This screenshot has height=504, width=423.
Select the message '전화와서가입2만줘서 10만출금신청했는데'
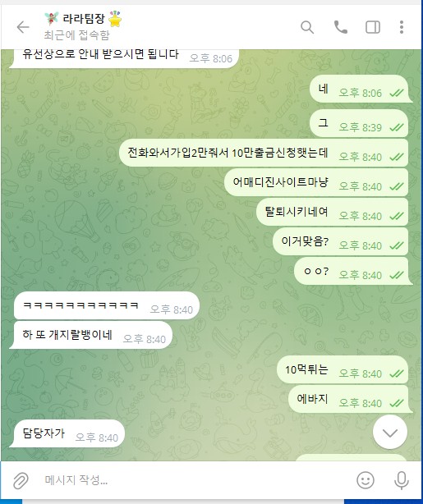point(264,153)
